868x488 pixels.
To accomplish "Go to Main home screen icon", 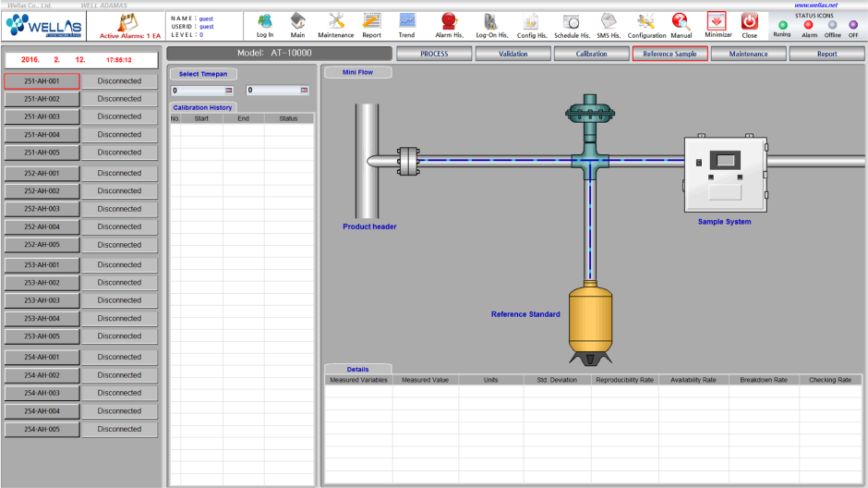I will tap(297, 21).
